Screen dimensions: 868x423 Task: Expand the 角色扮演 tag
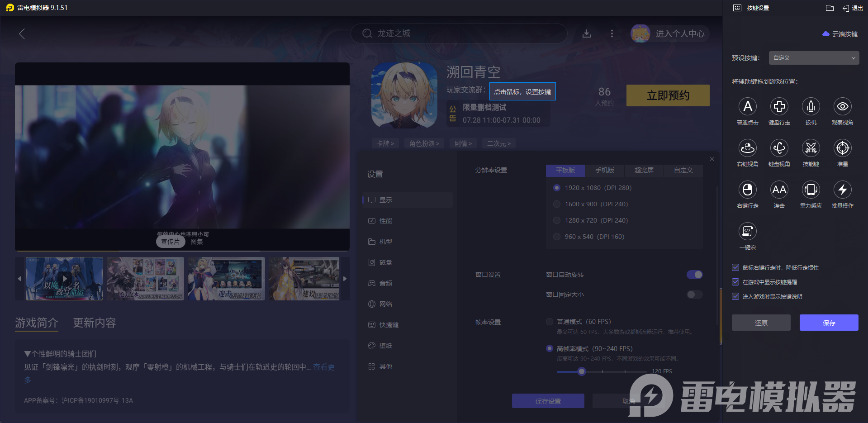coord(424,143)
